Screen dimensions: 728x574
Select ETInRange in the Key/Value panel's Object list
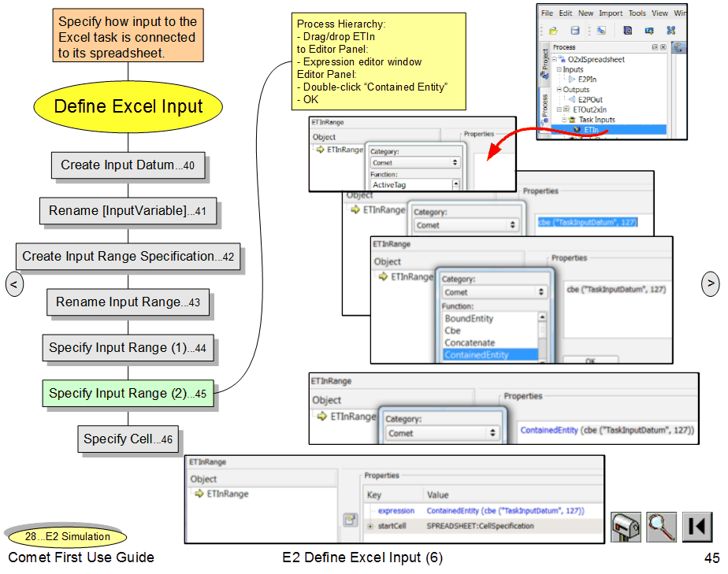click(228, 494)
